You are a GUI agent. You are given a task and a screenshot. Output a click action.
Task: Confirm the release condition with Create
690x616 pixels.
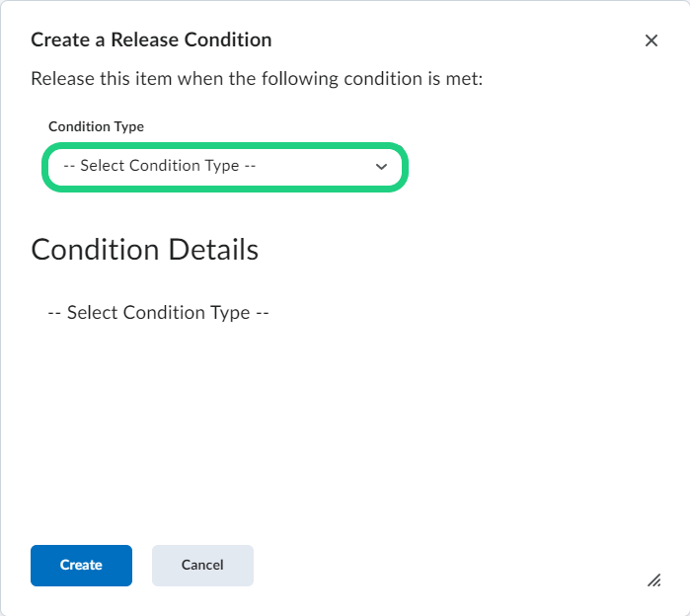point(81,566)
